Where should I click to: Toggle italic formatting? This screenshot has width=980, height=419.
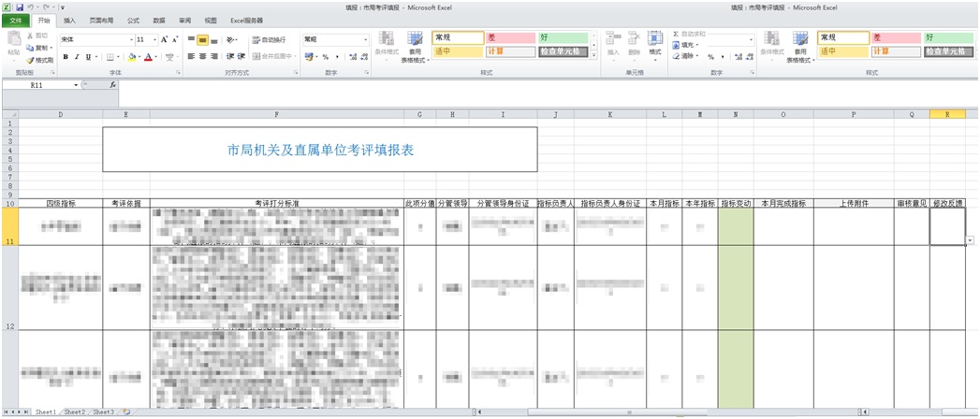pyautogui.click(x=77, y=57)
